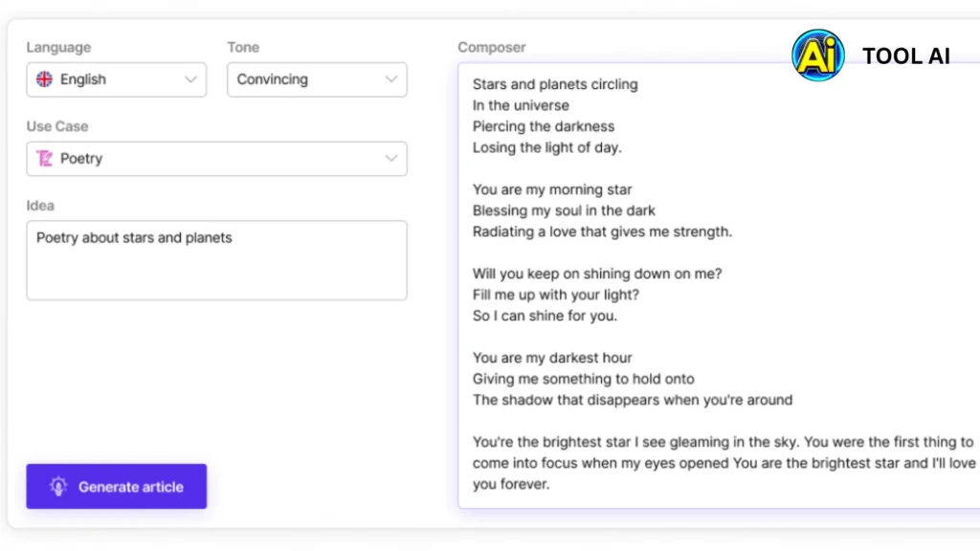The width and height of the screenshot is (980, 551).
Task: Click the 'You are my morning star' line
Action: coord(552,189)
